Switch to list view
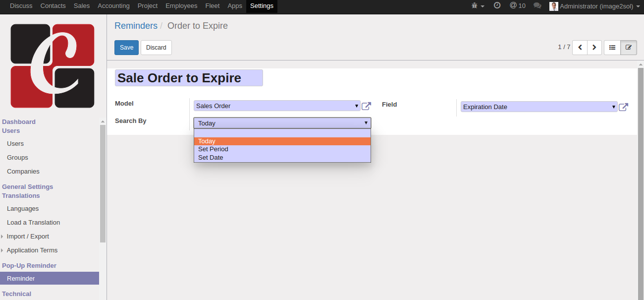The width and height of the screenshot is (644, 300). click(x=612, y=48)
